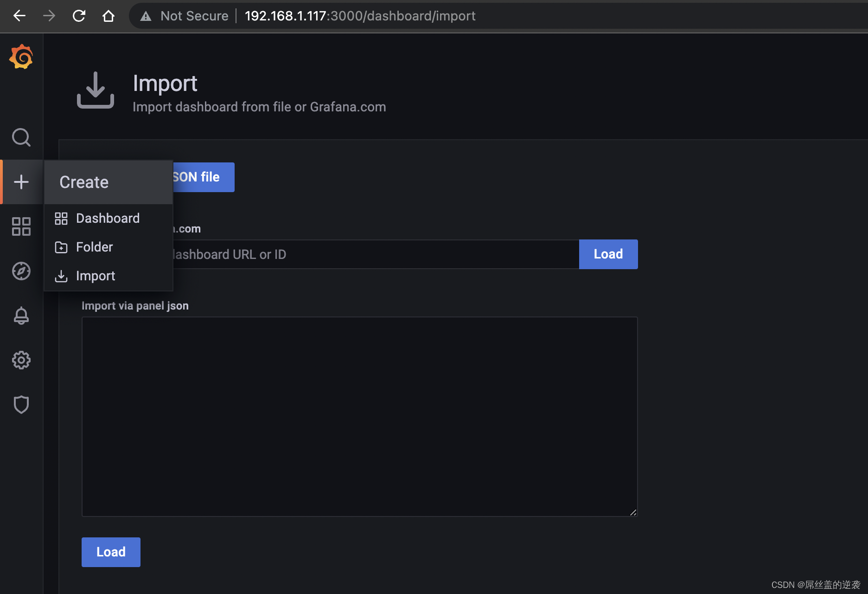Image resolution: width=868 pixels, height=594 pixels.
Task: Click the 'Import via panel json' label
Action: 135,306
